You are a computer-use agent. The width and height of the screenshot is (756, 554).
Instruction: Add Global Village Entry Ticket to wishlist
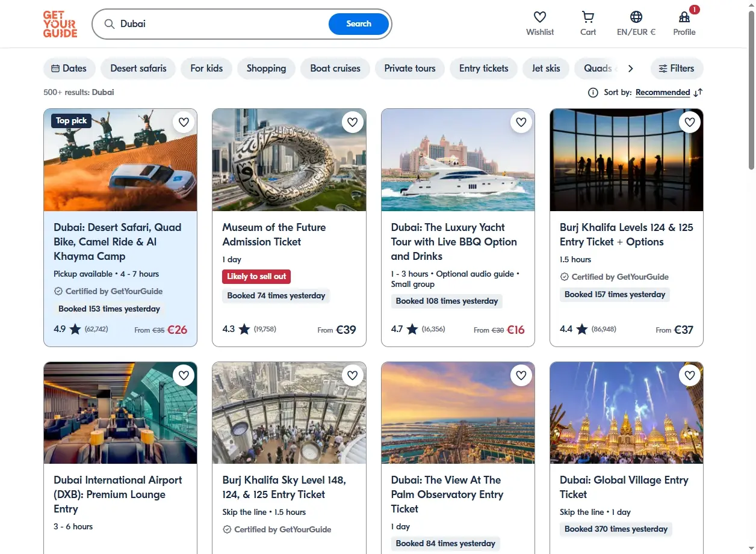click(x=690, y=375)
